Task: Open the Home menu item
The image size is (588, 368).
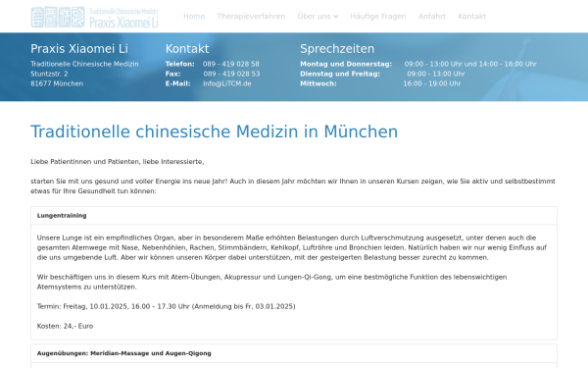Action: (x=194, y=16)
